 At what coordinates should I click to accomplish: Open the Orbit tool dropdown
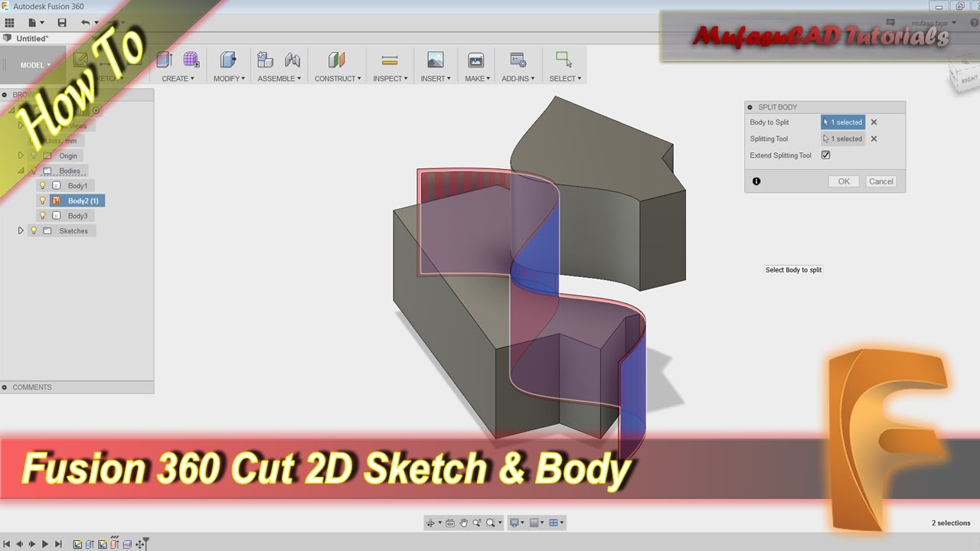tap(440, 523)
